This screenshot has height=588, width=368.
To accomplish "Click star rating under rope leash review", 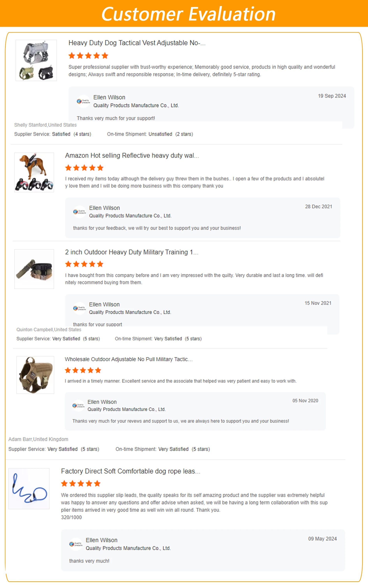I will pos(81,484).
